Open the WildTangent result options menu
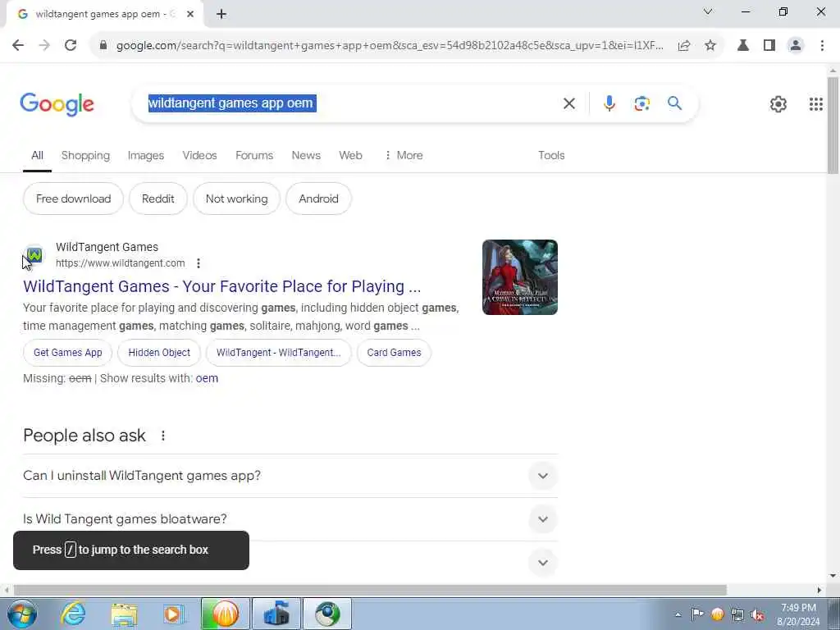 tap(199, 263)
